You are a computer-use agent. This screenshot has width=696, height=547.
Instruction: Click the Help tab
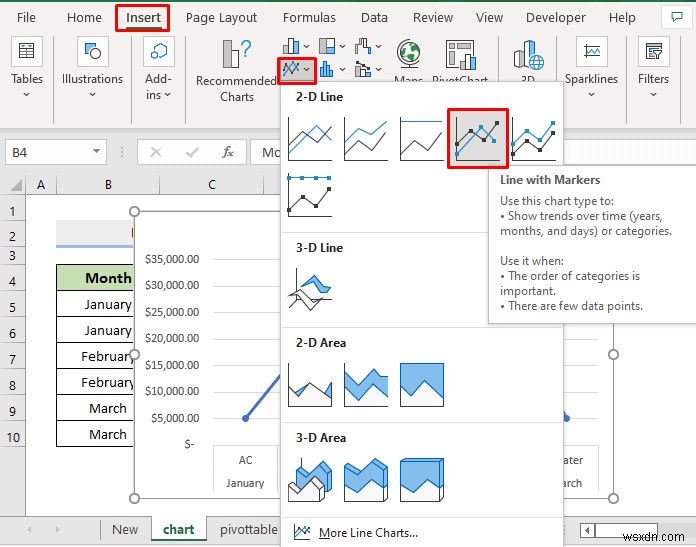pos(622,17)
